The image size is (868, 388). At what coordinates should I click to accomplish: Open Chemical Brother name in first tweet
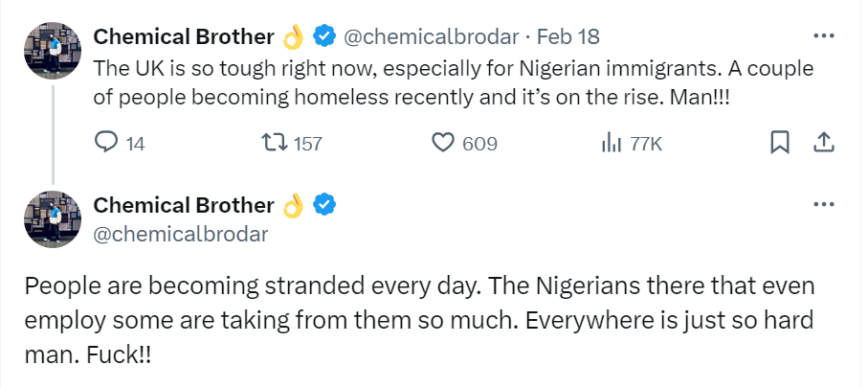[x=184, y=36]
